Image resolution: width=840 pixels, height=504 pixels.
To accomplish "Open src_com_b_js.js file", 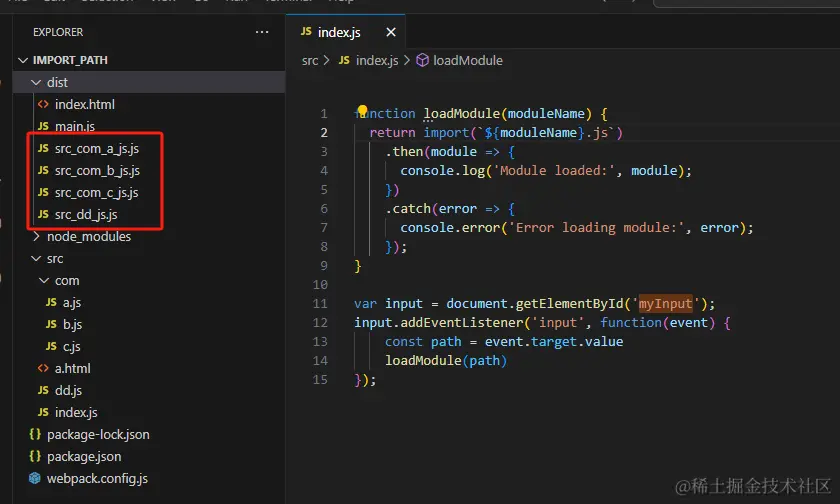I will (97, 170).
